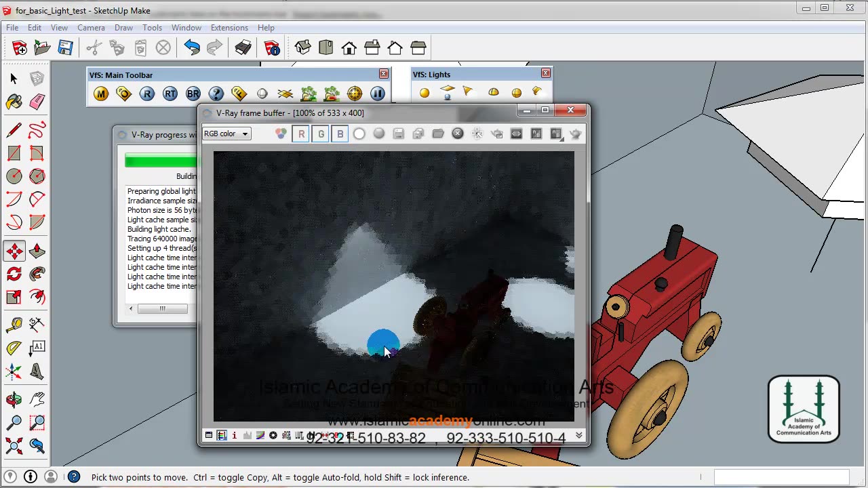Toggle the blue channel B button

pyautogui.click(x=340, y=134)
